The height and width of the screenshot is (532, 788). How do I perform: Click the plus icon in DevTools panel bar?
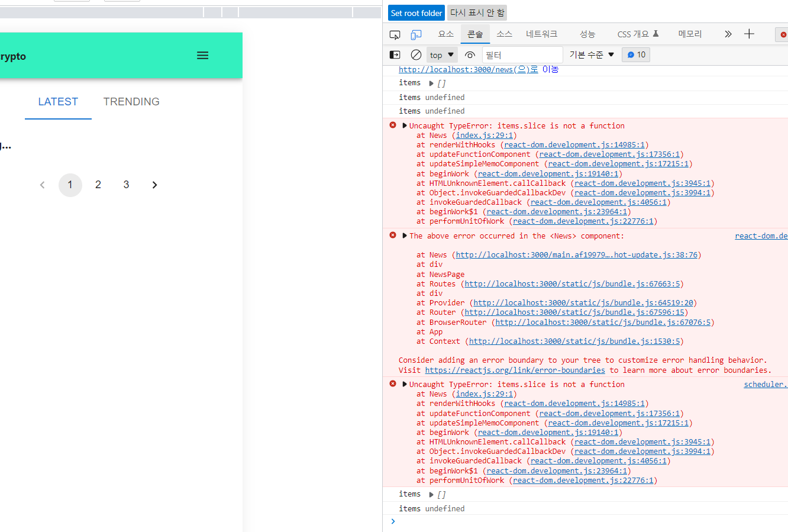[749, 34]
